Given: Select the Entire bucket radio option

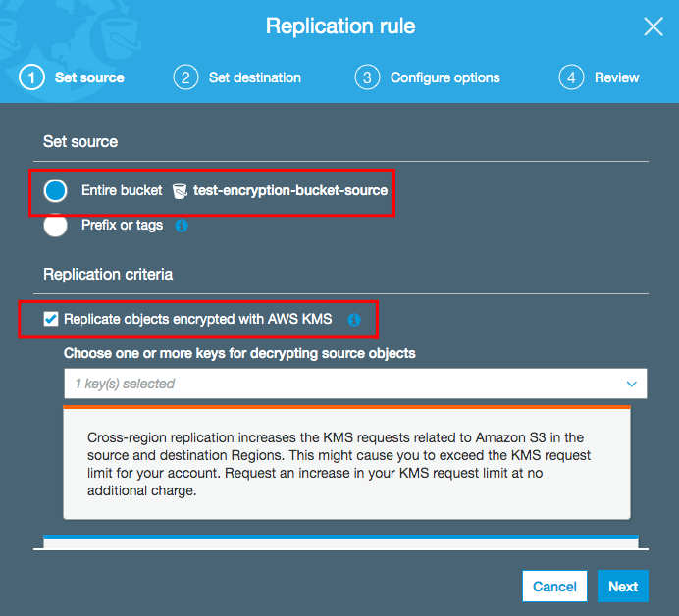Looking at the screenshot, I should (55, 191).
